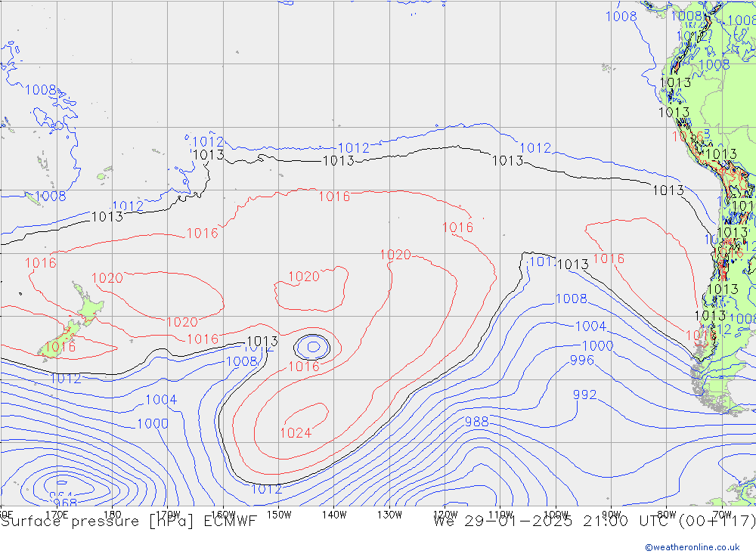
Task: Click the 170E longitude axis label
Action: [x=57, y=515]
